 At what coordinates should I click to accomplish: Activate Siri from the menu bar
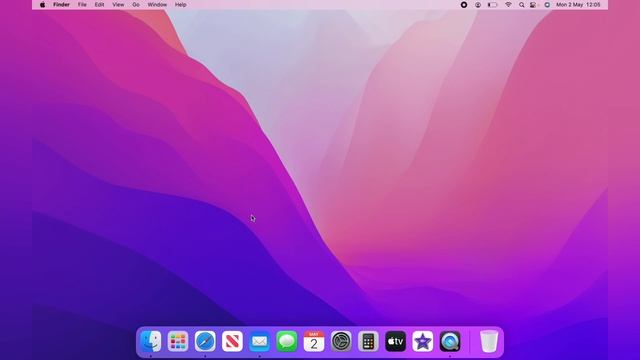pyautogui.click(x=547, y=5)
